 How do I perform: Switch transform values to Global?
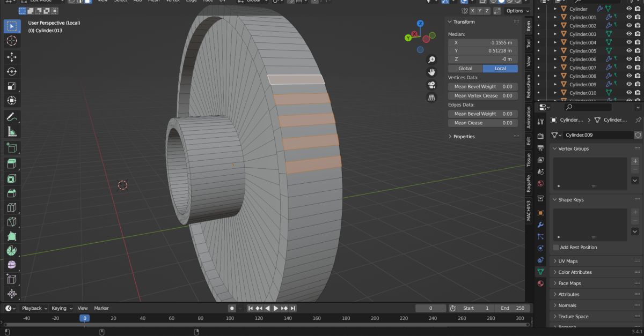pyautogui.click(x=465, y=69)
